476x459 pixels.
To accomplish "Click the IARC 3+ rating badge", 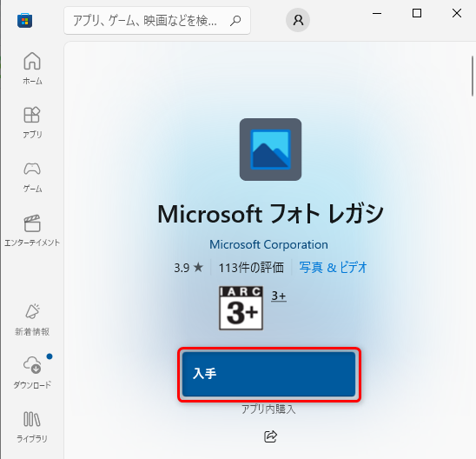I will click(x=241, y=308).
